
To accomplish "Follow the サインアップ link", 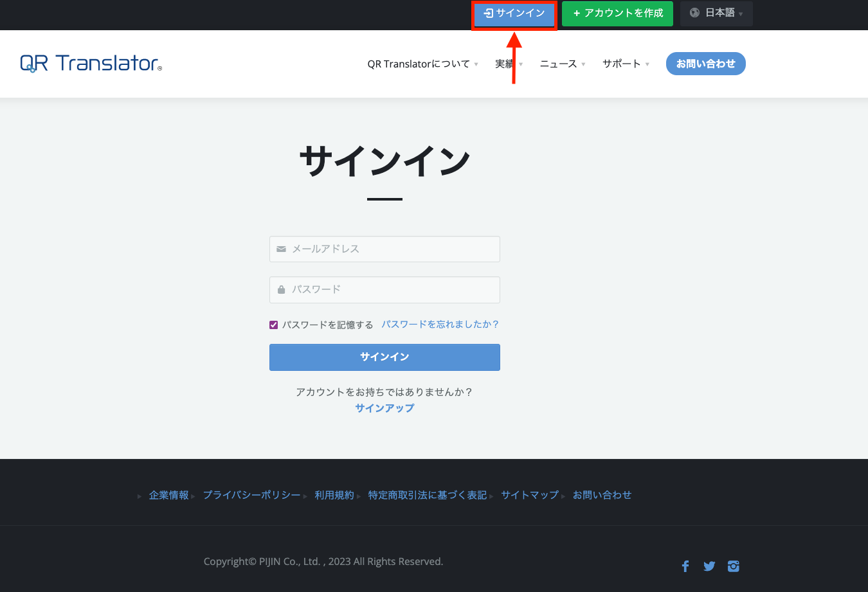I will [384, 408].
